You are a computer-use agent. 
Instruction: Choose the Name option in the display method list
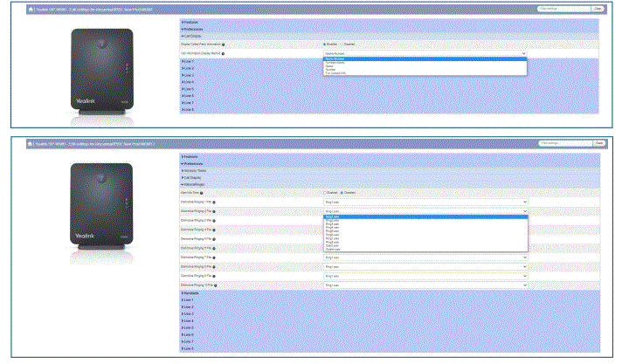coord(425,66)
